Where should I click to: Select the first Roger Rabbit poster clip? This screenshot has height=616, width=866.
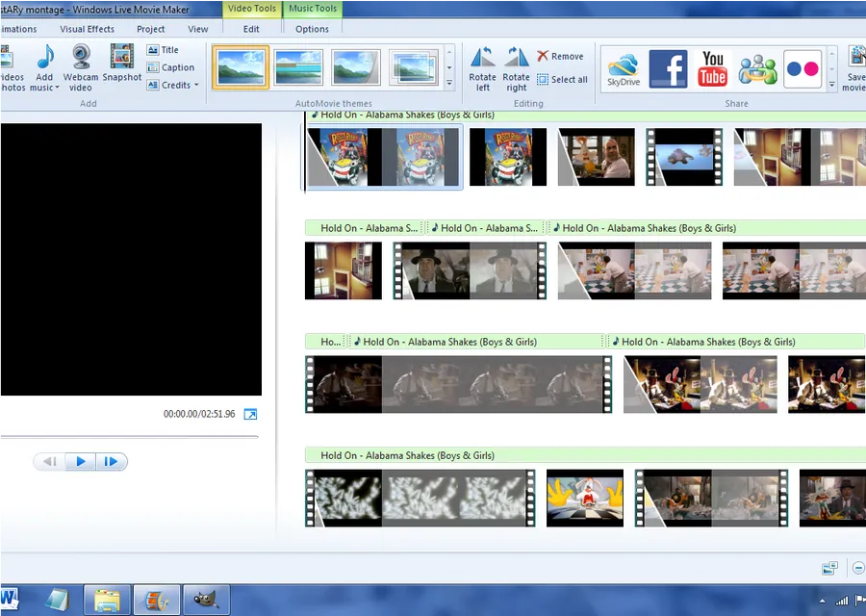coord(384,157)
